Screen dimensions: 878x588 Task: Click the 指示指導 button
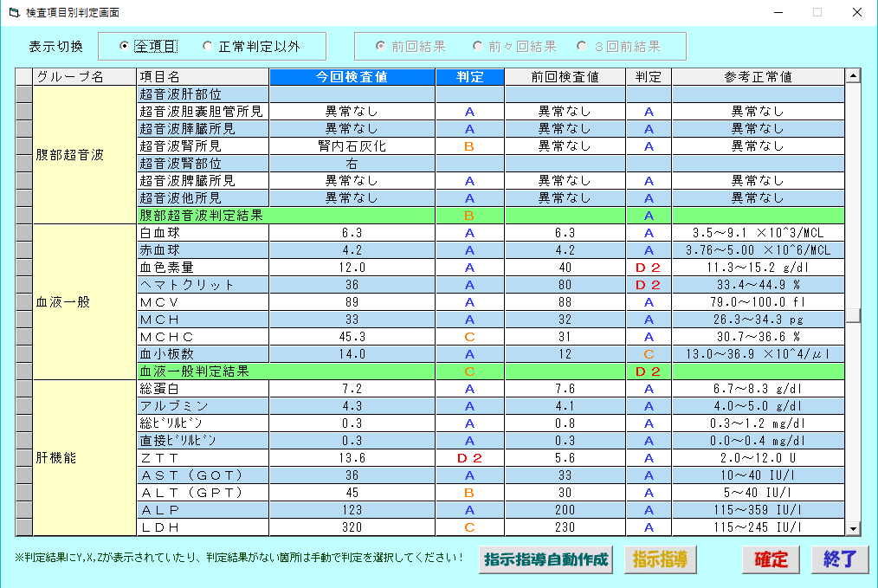660,559
